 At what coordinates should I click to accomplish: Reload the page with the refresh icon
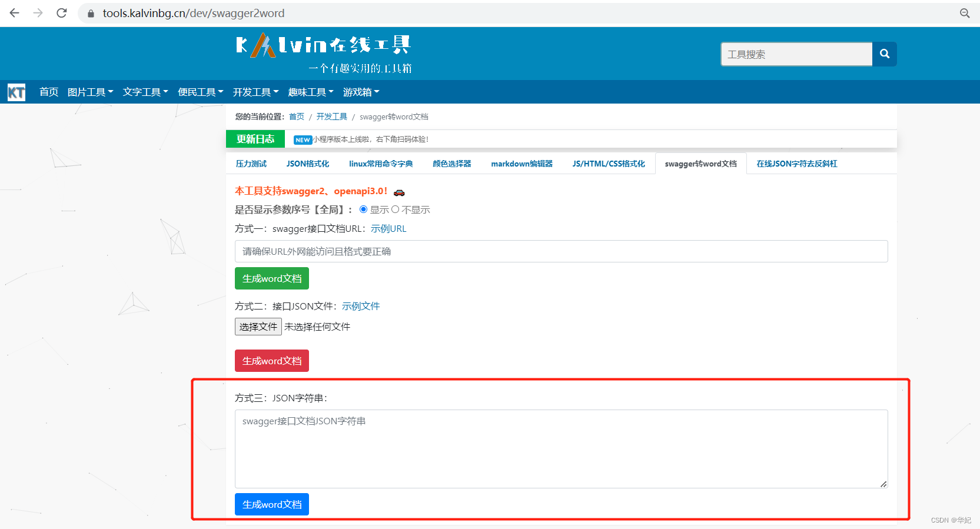point(62,13)
